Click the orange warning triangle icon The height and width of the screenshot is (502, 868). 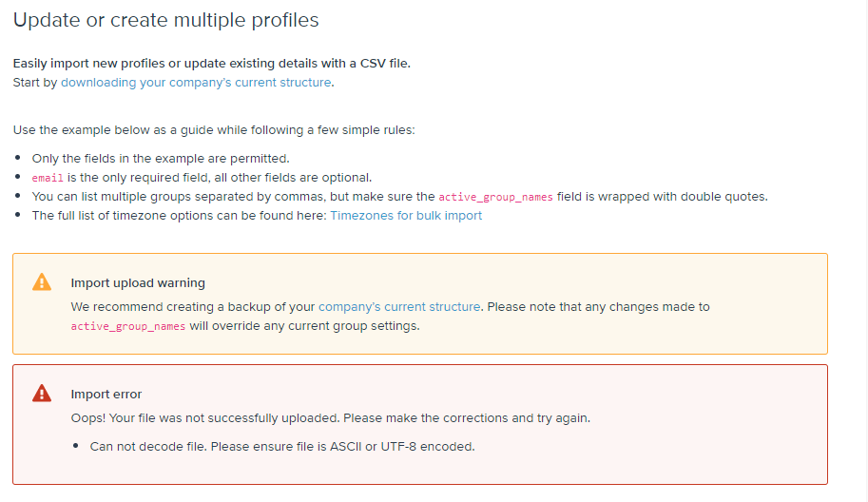pos(42,281)
